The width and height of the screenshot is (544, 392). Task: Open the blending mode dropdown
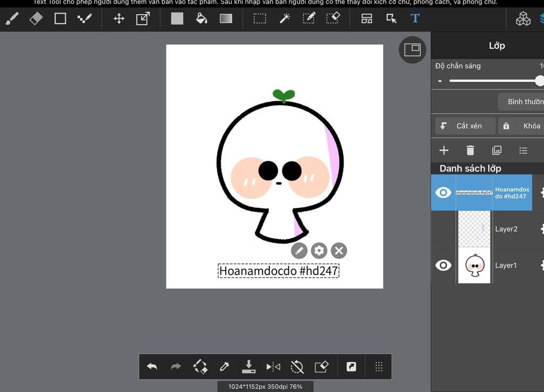pyautogui.click(x=521, y=101)
